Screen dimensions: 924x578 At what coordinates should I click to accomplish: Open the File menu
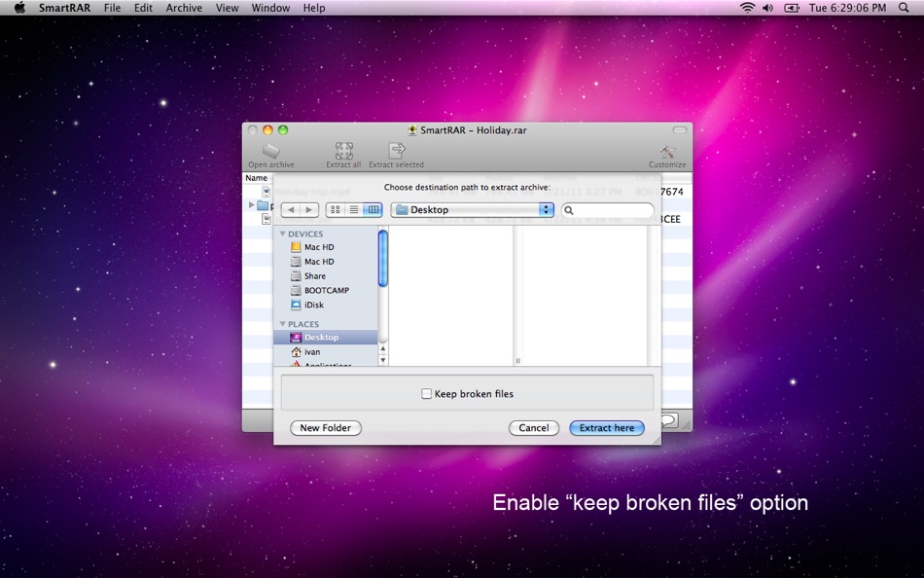[x=112, y=8]
